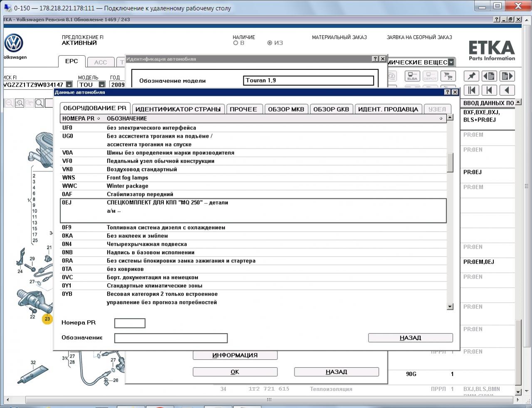This screenshot has height=408, width=532.
Task: Open the ELSA repair info icon
Action: pos(412,76)
